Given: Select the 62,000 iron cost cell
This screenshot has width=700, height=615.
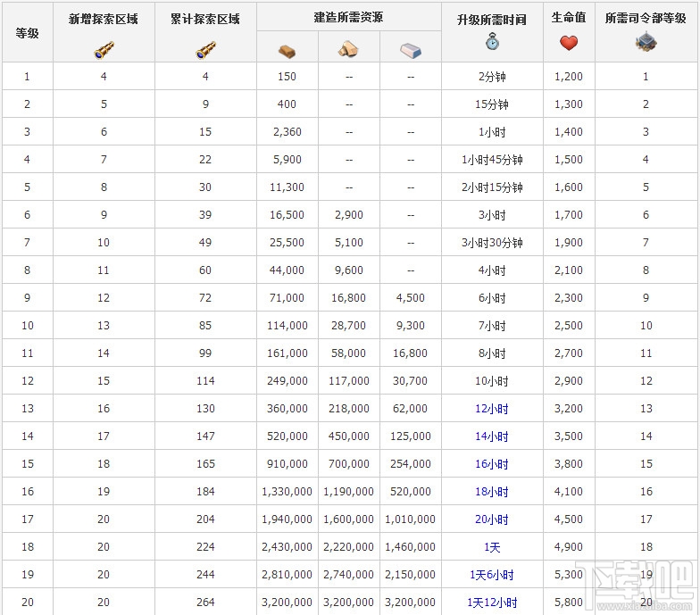Looking at the screenshot, I should 411,409.
